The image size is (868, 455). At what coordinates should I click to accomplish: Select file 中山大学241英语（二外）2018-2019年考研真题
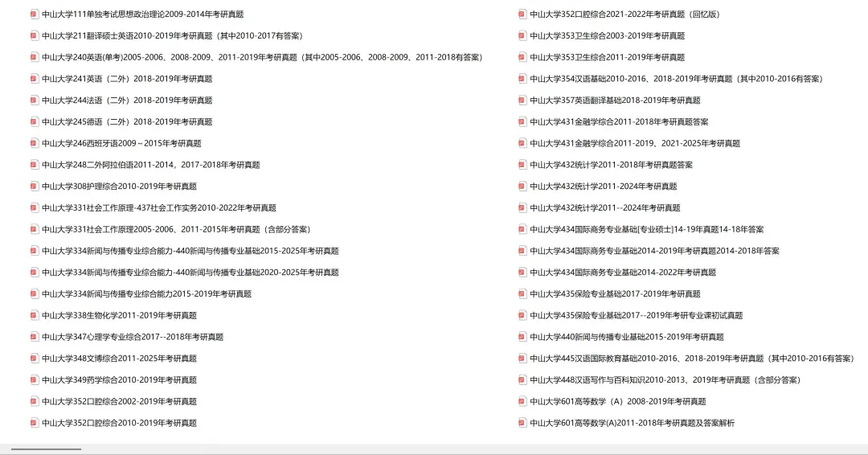click(127, 79)
